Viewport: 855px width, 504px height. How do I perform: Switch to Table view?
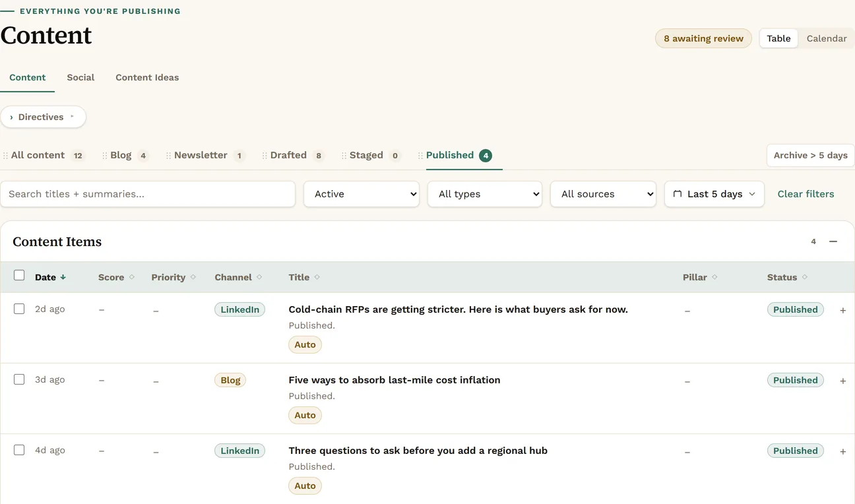tap(778, 38)
